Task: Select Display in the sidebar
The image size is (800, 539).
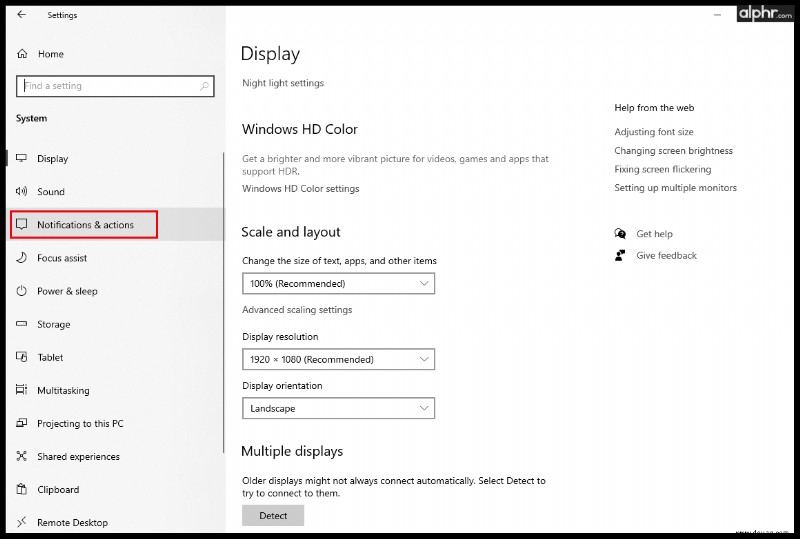Action: pyautogui.click(x=115, y=158)
